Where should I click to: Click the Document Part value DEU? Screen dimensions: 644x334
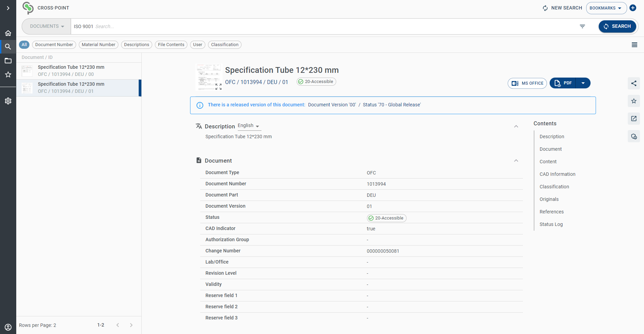pos(371,195)
